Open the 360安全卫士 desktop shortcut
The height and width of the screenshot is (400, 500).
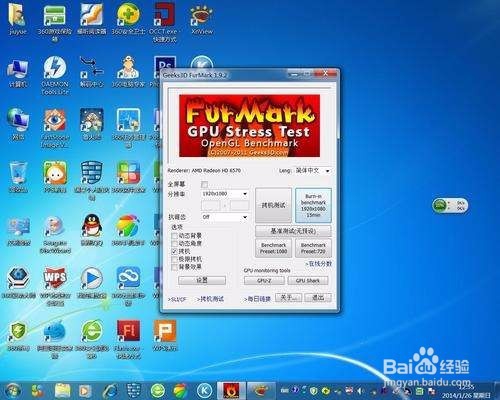click(x=128, y=19)
